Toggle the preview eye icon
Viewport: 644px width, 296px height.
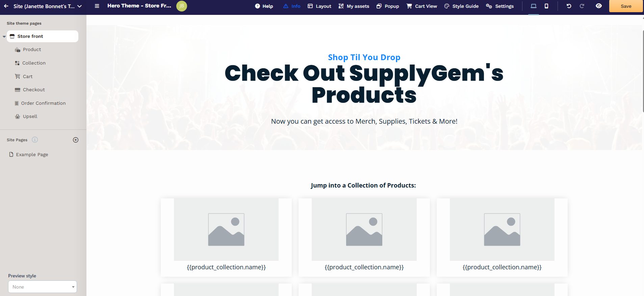599,6
